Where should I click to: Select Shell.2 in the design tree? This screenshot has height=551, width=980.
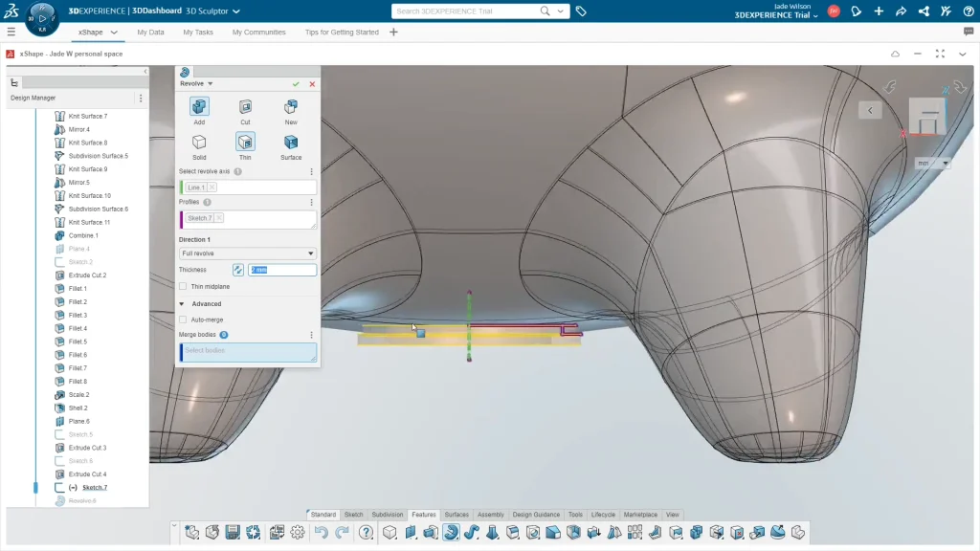click(x=78, y=408)
